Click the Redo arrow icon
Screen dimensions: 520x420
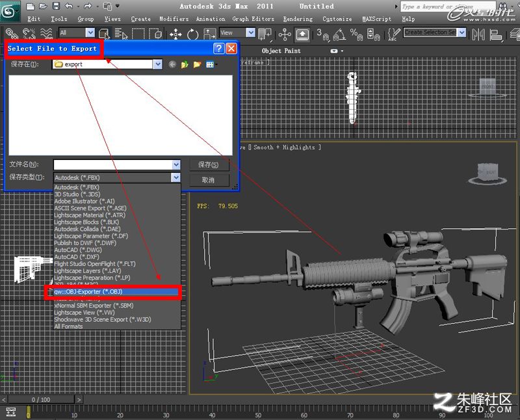88,6
